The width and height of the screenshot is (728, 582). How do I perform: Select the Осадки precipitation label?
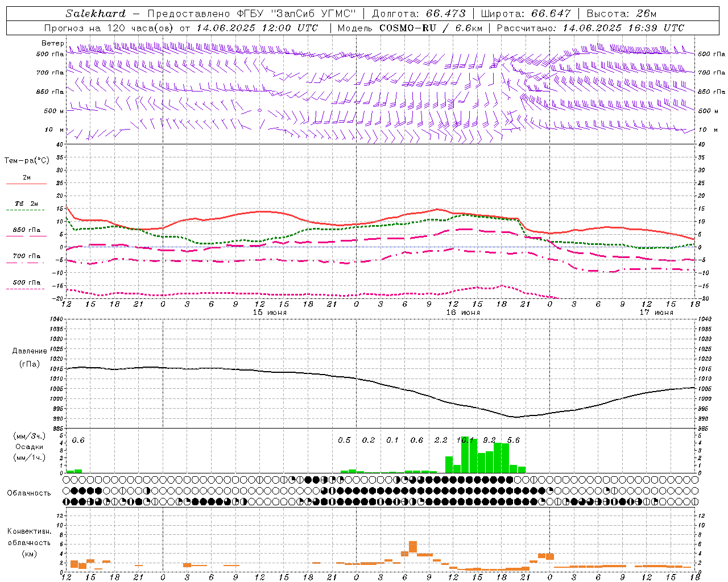tap(30, 447)
